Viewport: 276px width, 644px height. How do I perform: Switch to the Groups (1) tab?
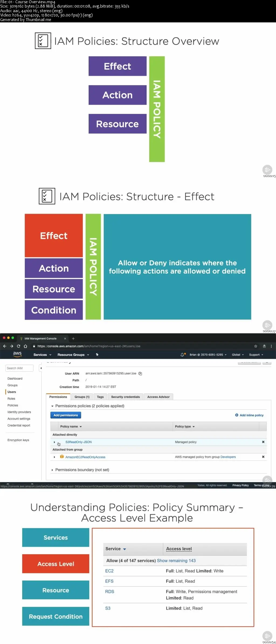[x=82, y=397]
